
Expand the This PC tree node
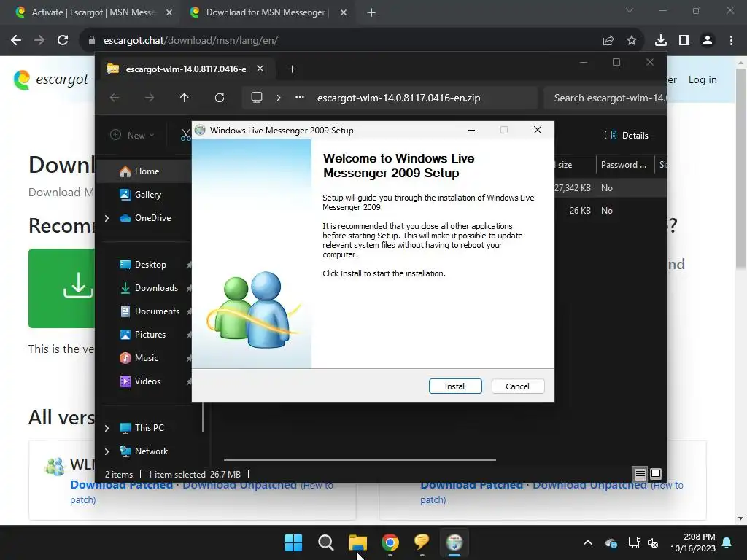coord(107,428)
